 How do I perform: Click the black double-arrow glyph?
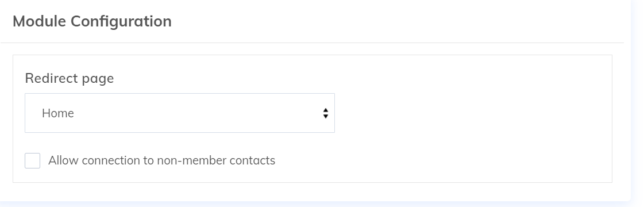click(x=325, y=113)
